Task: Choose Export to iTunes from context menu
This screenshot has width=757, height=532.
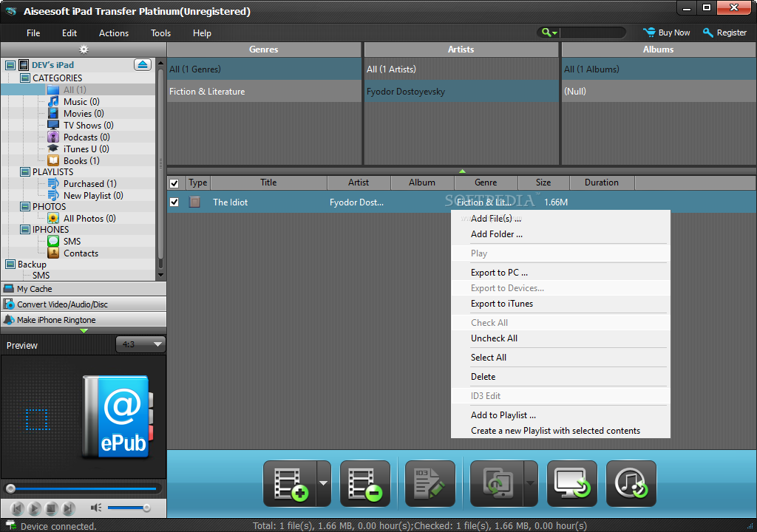Action: (560, 304)
